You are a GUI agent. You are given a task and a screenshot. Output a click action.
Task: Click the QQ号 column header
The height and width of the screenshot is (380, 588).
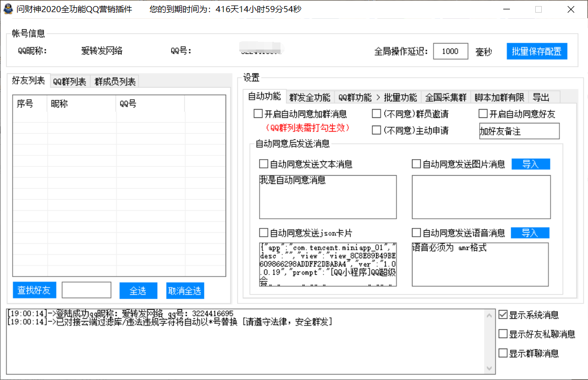[x=150, y=104]
